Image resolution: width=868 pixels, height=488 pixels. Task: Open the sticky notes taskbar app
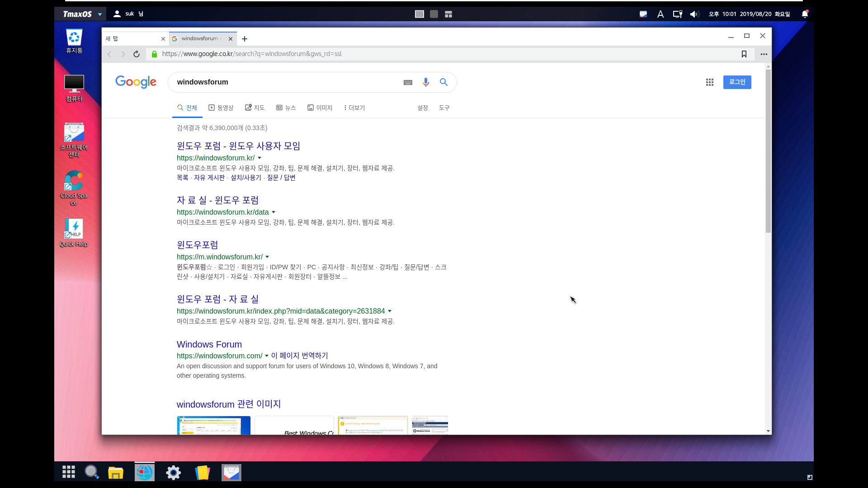coord(203,473)
